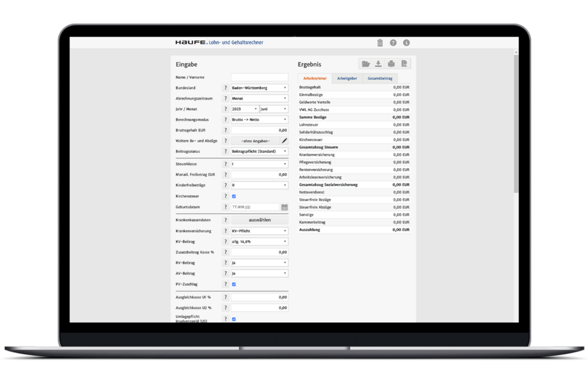588x385 pixels.
Task: Open the Bundesland dropdown
Action: (x=258, y=87)
